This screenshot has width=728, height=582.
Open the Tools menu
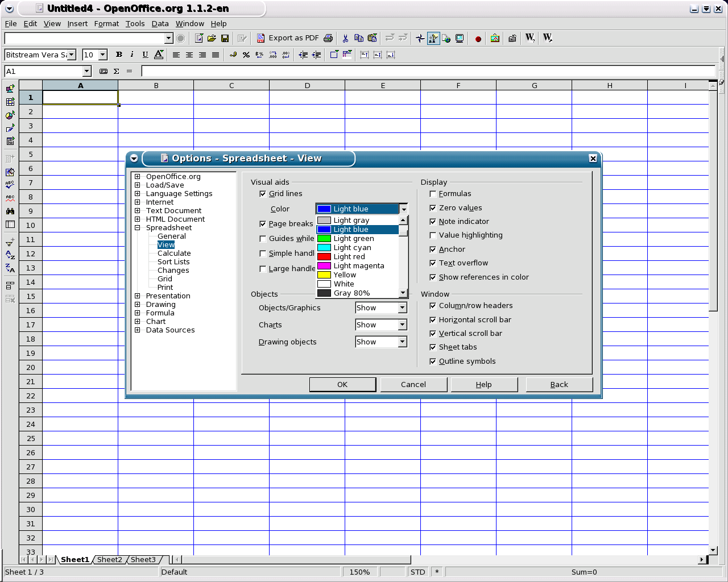tap(135, 23)
